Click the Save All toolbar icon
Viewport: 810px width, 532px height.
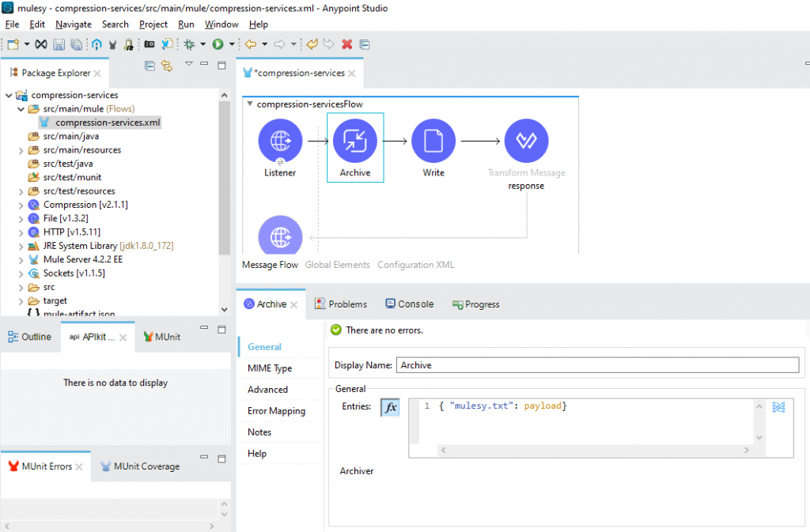(76, 44)
